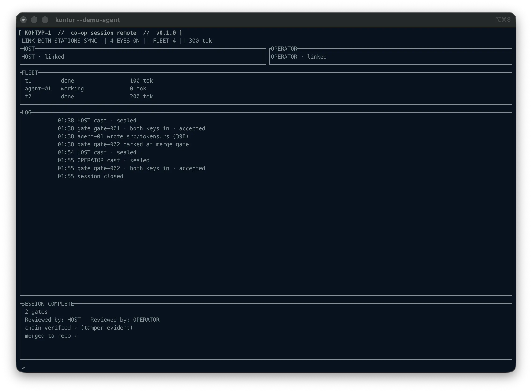
Task: Click the 'SESSION COMPLETE' panel title
Action: click(x=48, y=304)
